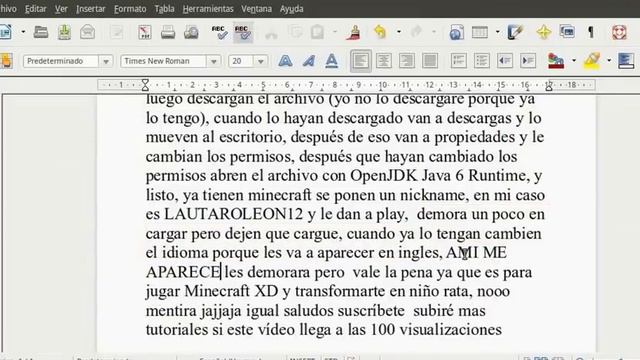The width and height of the screenshot is (640, 360).
Task: Align paragraph to the right
Action: tap(407, 61)
